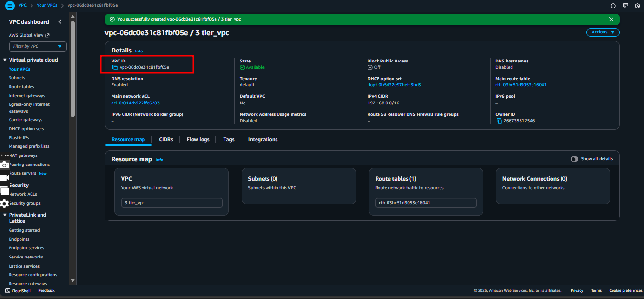The width and height of the screenshot is (644, 299).
Task: Open the Resource map Info link
Action: coord(159,160)
